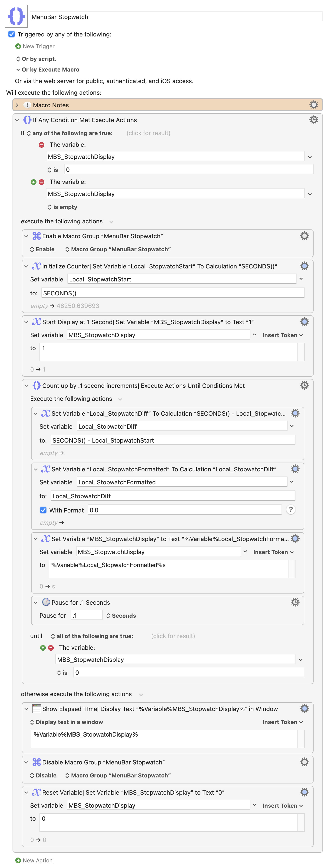Image resolution: width=328 pixels, height=868 pixels.
Task: Toggle the Triggered by any of the following checkbox
Action: [12, 34]
